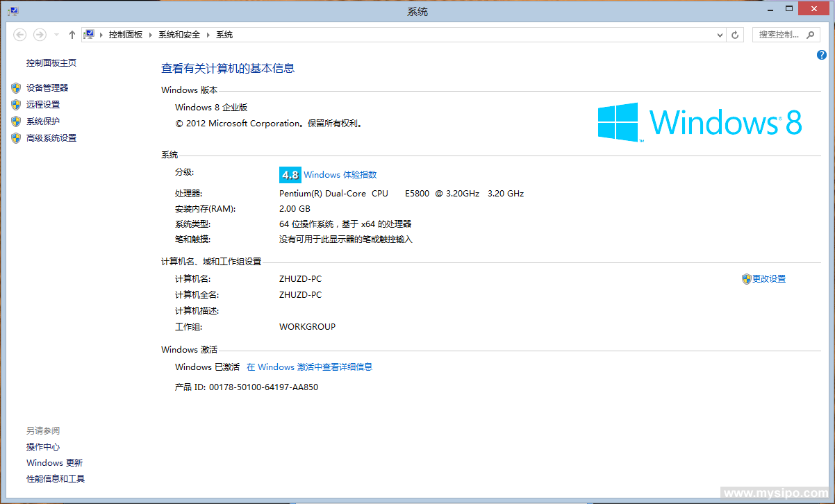Click the 搜索控制面板 search box

pyautogui.click(x=778, y=35)
